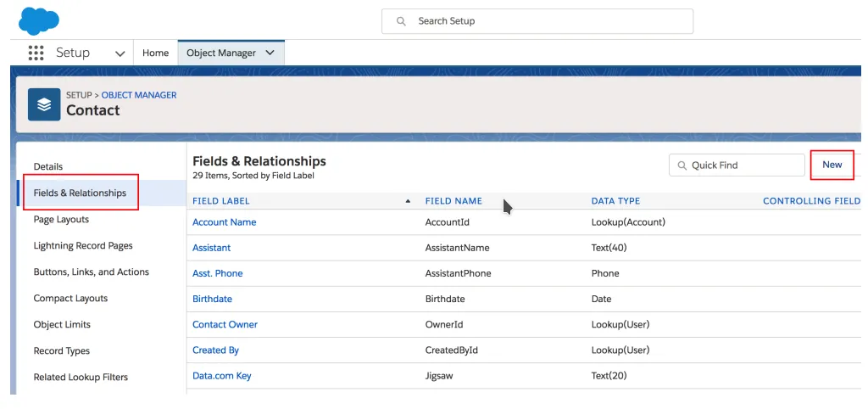Select Compact Layouts in the sidebar

(x=70, y=298)
